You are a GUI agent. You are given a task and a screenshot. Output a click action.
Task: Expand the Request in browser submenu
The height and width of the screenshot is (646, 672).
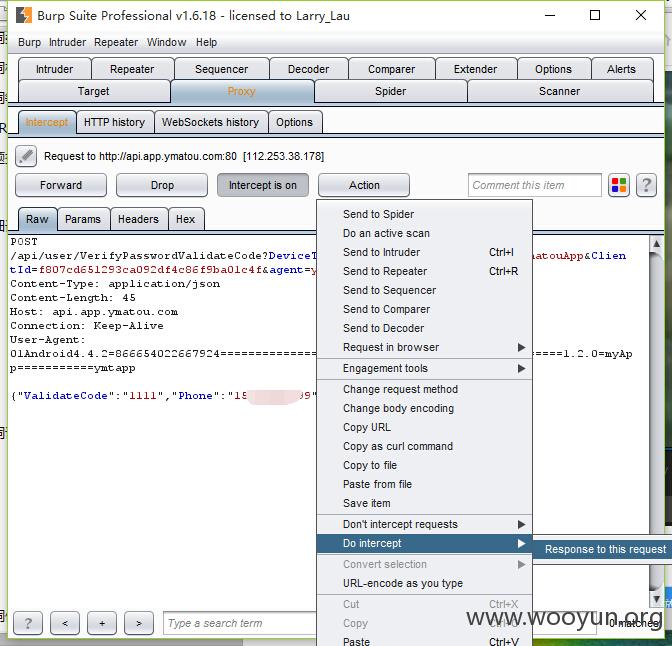pos(424,347)
